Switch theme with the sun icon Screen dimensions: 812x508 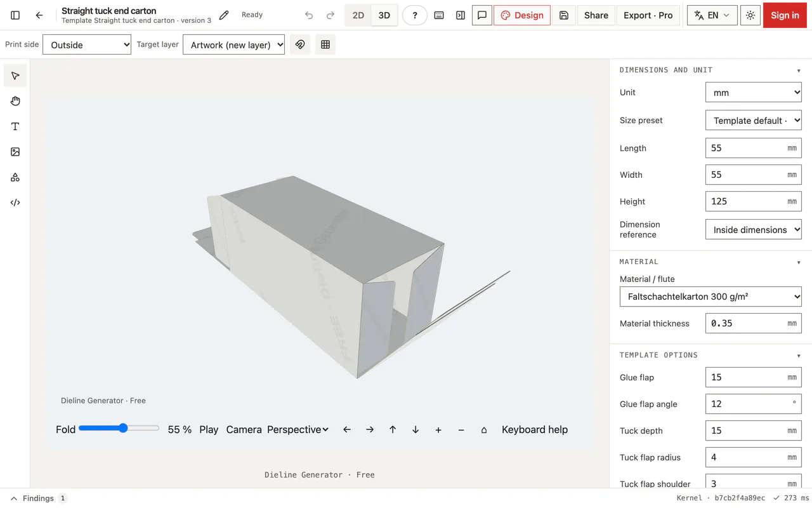coord(750,15)
